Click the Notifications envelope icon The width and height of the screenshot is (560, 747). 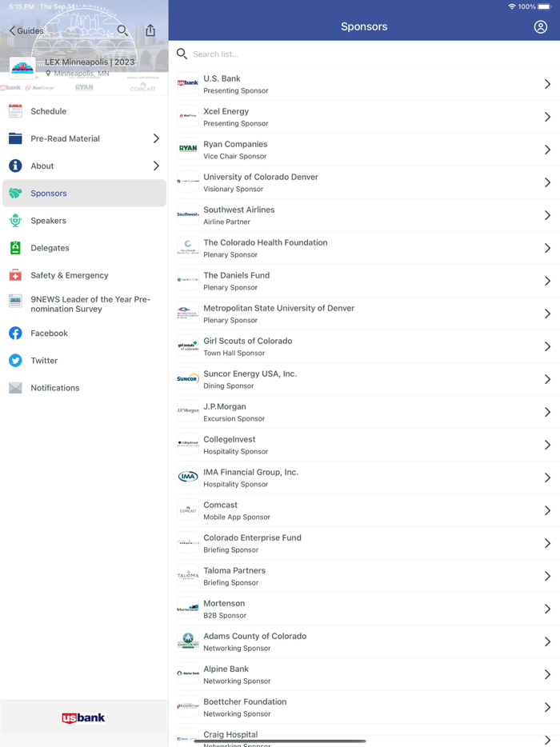15,388
